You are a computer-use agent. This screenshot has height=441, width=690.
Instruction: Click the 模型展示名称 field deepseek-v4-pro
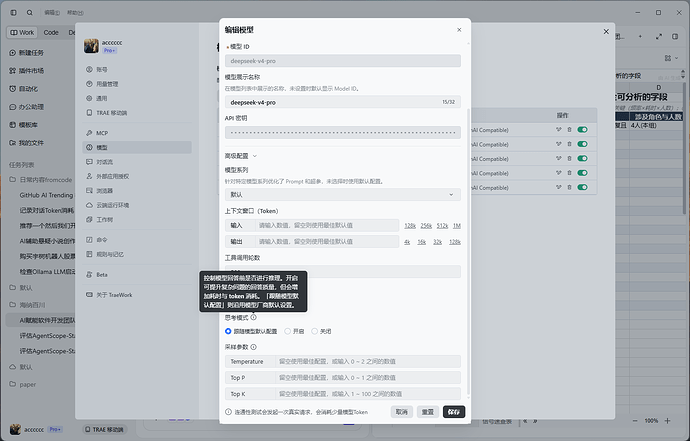pos(343,102)
